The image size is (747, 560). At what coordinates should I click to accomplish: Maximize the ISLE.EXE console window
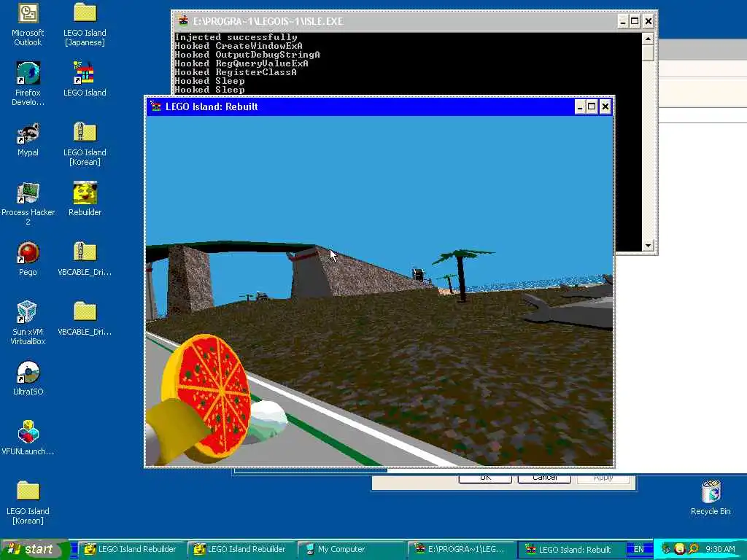pos(635,21)
